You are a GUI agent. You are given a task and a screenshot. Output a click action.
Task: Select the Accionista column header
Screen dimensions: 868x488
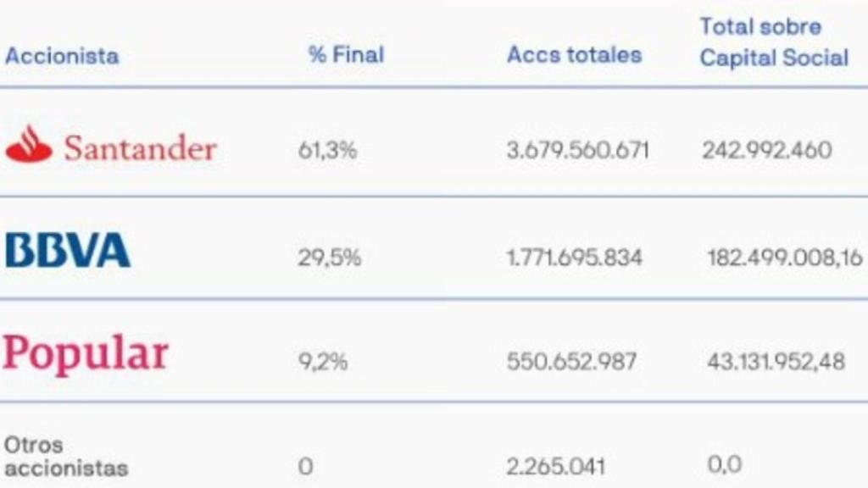click(62, 56)
